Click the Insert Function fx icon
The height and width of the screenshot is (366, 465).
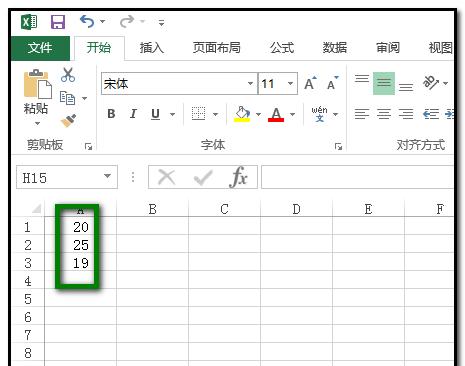click(238, 177)
